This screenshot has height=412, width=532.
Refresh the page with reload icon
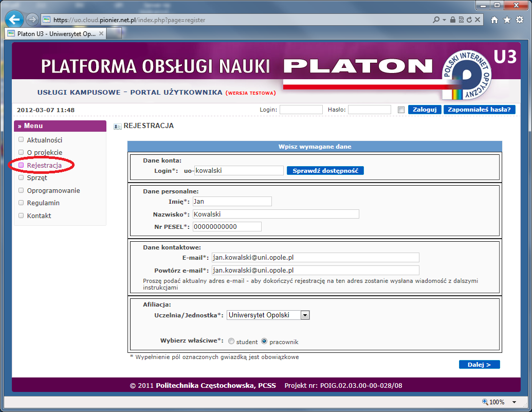(469, 20)
